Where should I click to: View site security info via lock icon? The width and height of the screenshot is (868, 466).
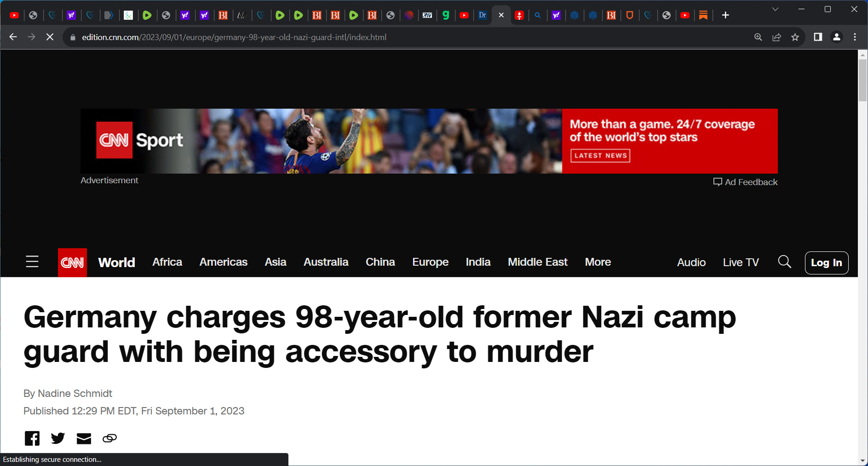click(73, 37)
